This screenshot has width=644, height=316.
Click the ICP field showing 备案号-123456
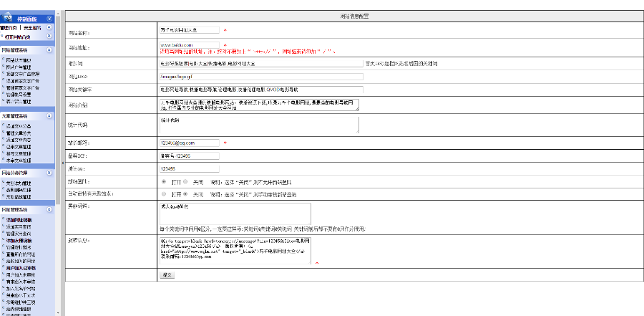click(x=190, y=156)
